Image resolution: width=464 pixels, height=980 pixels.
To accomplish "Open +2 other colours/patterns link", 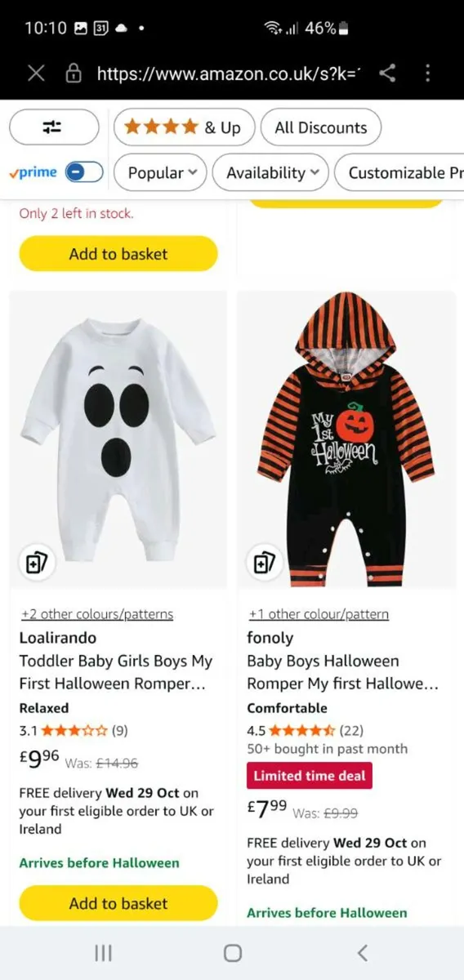I will (97, 614).
